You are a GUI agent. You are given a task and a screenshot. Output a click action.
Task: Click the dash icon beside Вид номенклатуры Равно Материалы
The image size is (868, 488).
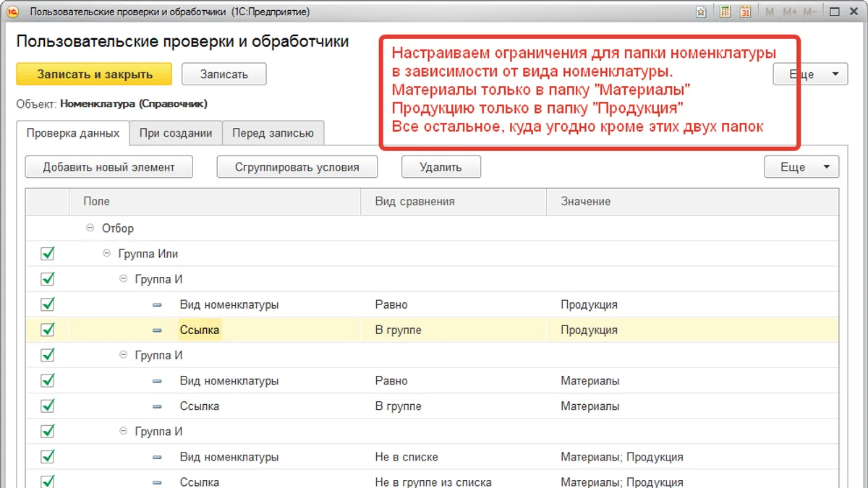[x=158, y=381]
